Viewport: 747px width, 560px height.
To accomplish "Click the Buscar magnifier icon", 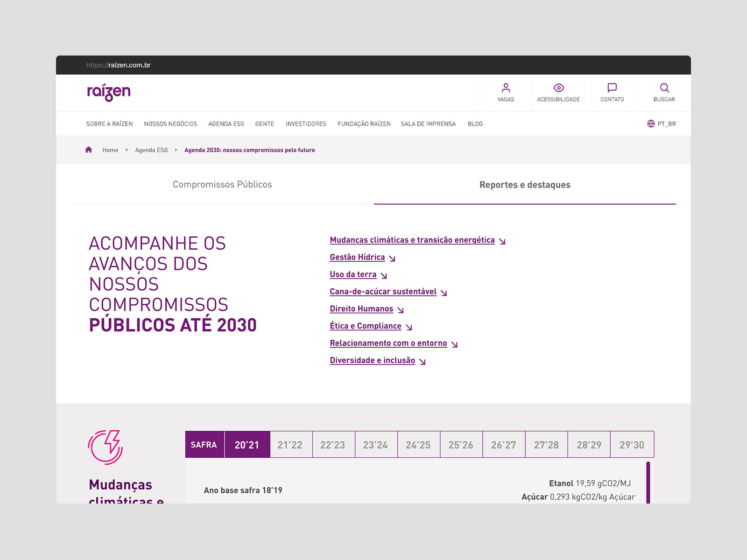I will [664, 88].
